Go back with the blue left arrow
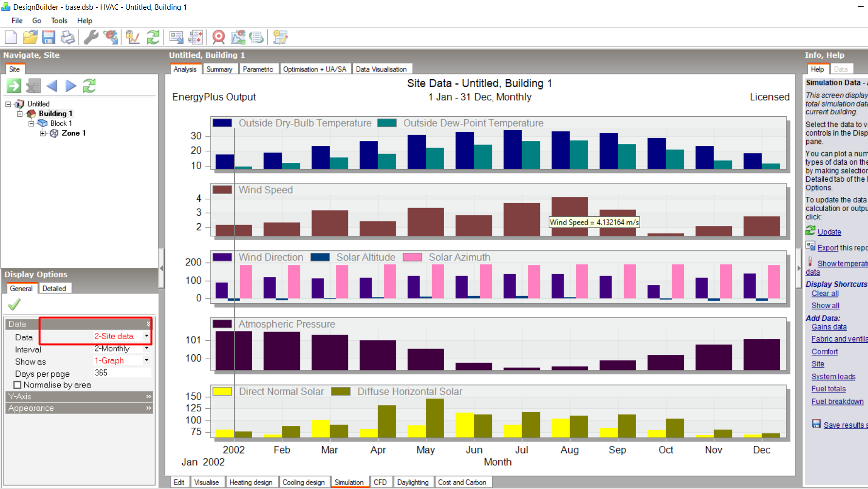The image size is (868, 489). [52, 86]
